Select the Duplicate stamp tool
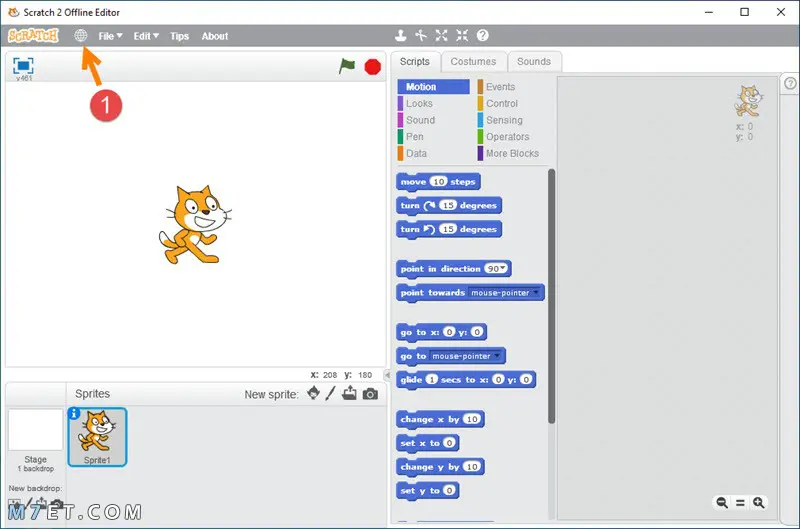This screenshot has width=800, height=529. click(x=401, y=35)
